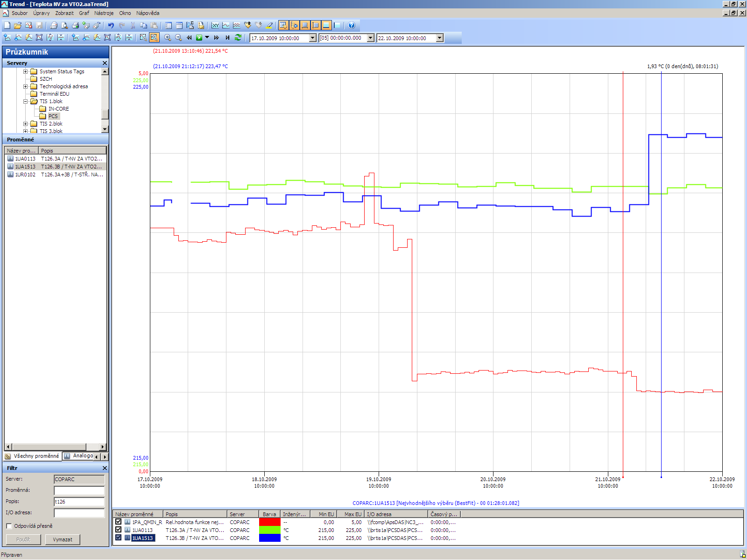The height and width of the screenshot is (560, 747).
Task: Open the end time 22.10.2009 dropdown
Action: tap(440, 38)
